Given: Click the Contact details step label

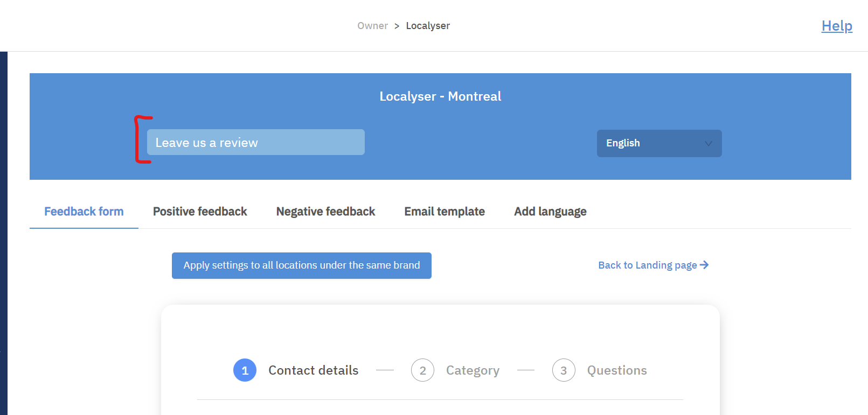Looking at the screenshot, I should click(313, 370).
